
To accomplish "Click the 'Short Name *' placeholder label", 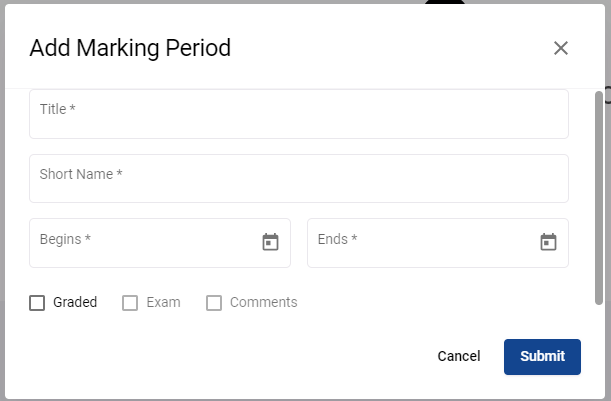I will [81, 174].
